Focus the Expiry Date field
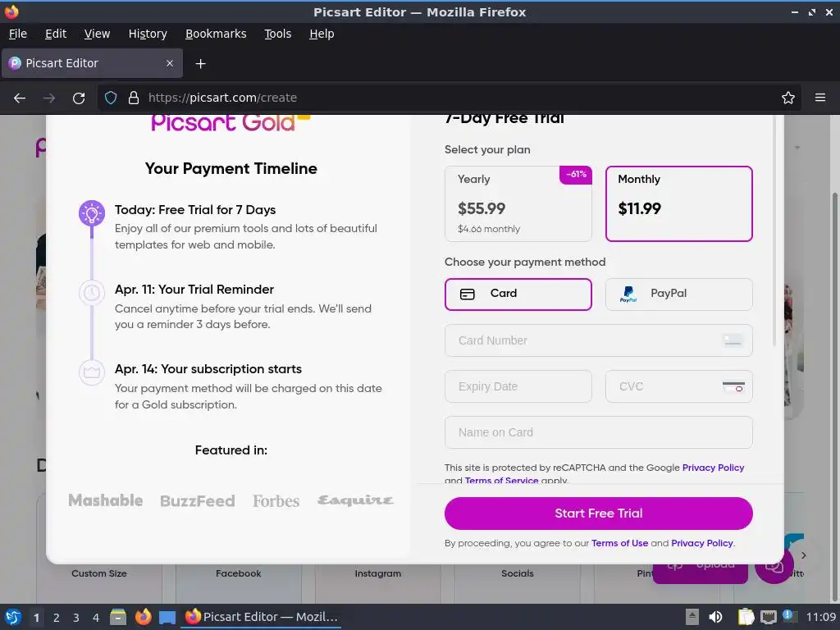 coord(518,386)
